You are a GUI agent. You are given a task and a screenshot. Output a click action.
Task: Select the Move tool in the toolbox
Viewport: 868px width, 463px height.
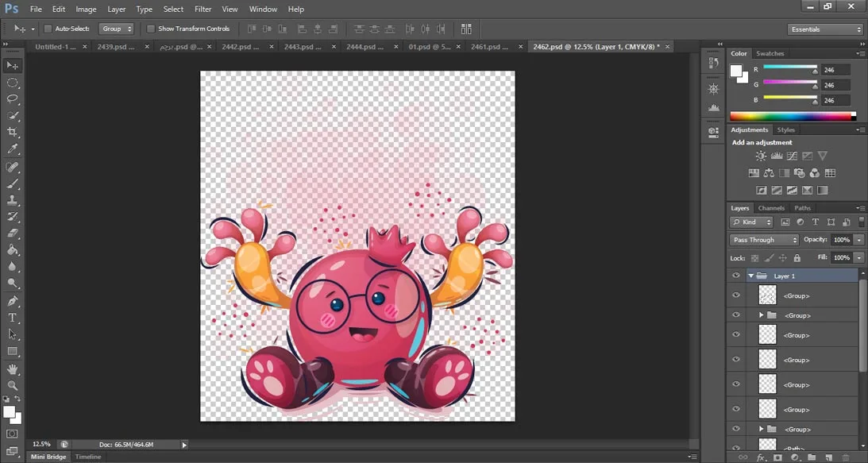pos(12,65)
